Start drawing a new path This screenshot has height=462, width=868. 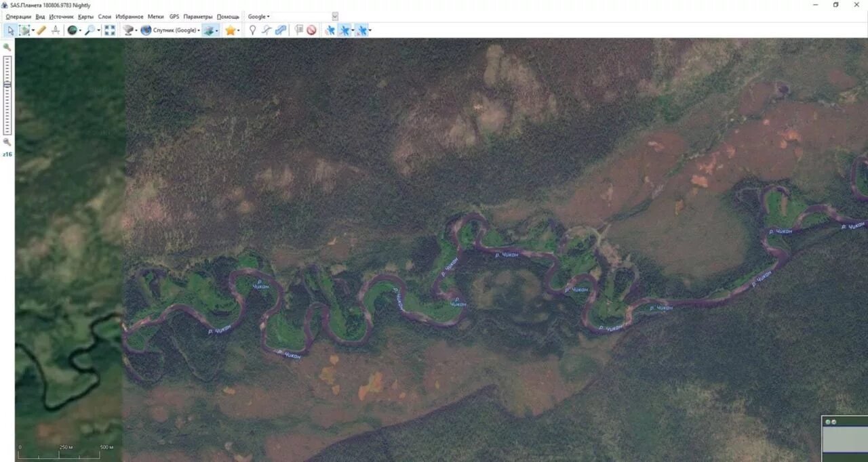point(267,30)
